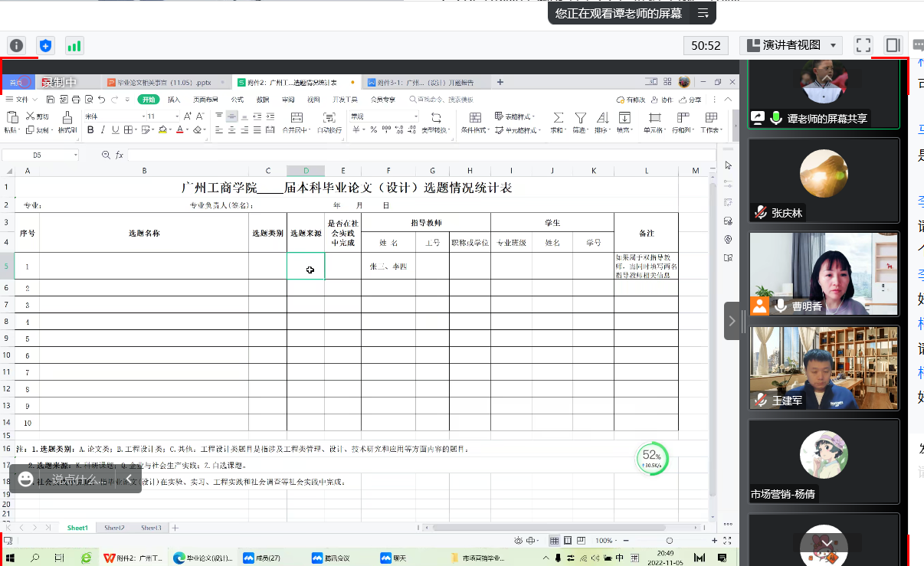Enter full screen in meeting window
The height and width of the screenshot is (566, 924).
click(x=863, y=45)
